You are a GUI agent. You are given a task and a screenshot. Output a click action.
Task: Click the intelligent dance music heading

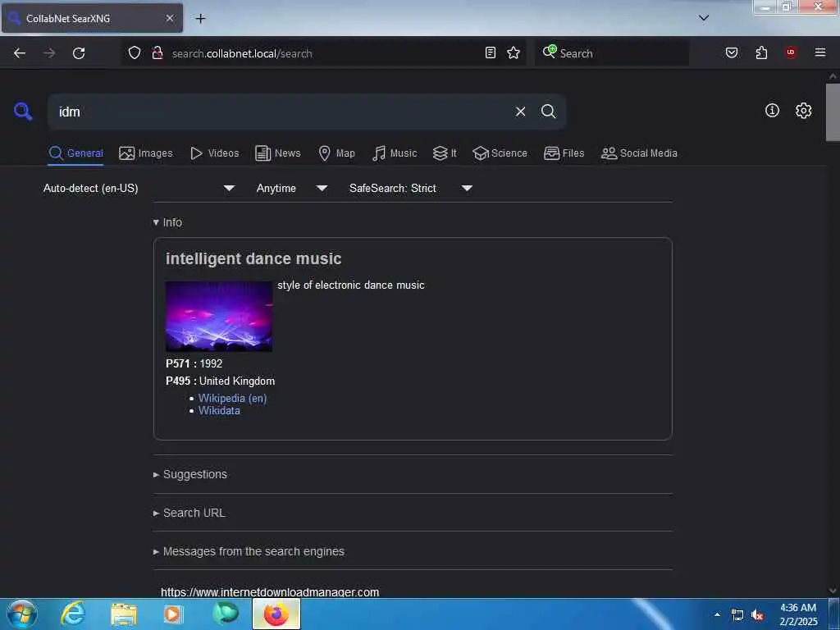tap(253, 258)
